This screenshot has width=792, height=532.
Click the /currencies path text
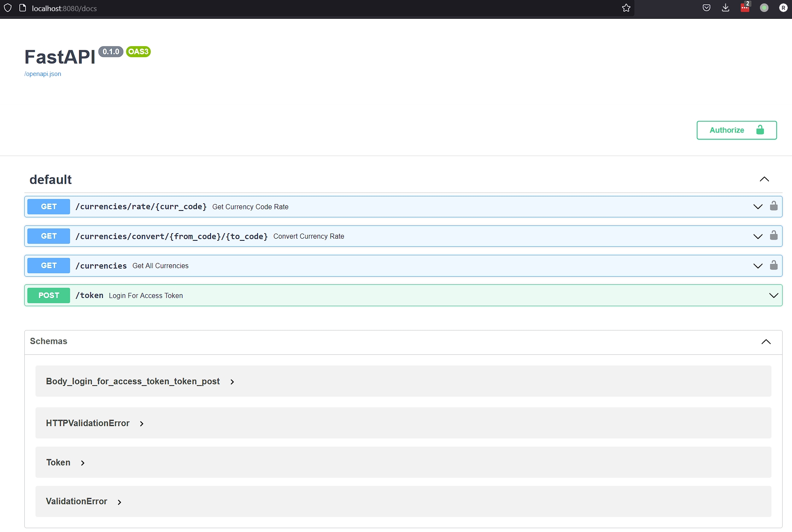[101, 266]
